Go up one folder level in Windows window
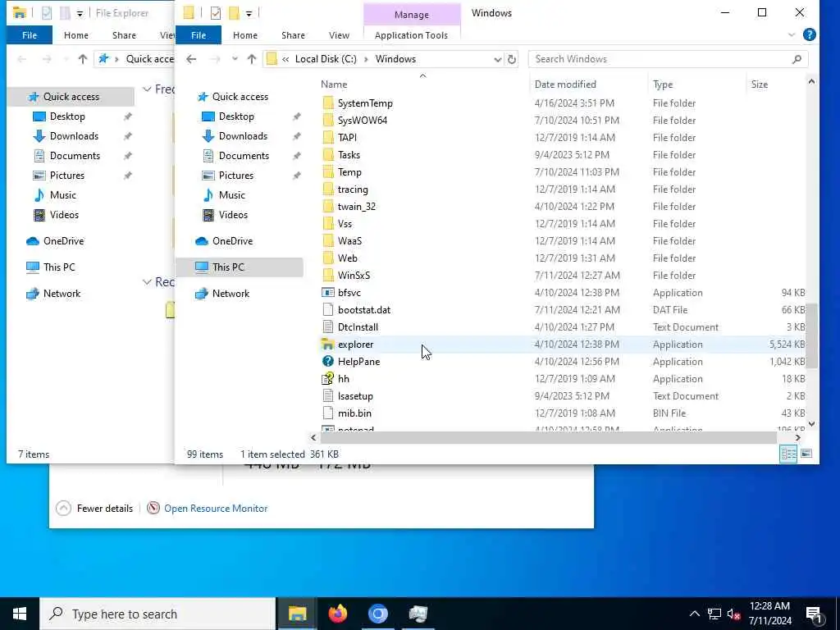840x630 pixels. [x=251, y=59]
